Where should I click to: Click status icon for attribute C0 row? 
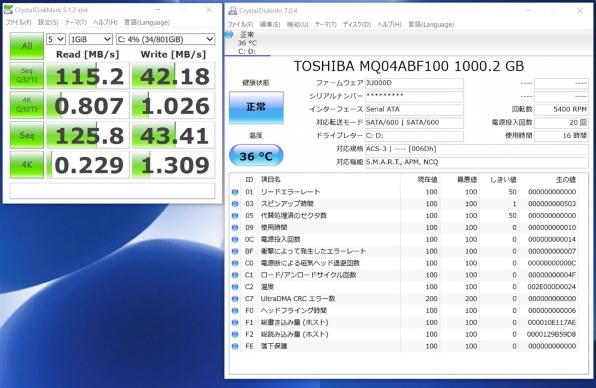click(235, 263)
